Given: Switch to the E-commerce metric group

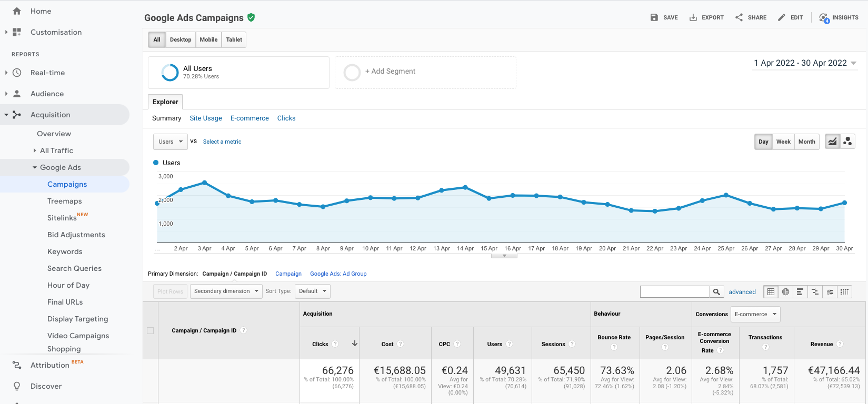Looking at the screenshot, I should [250, 118].
